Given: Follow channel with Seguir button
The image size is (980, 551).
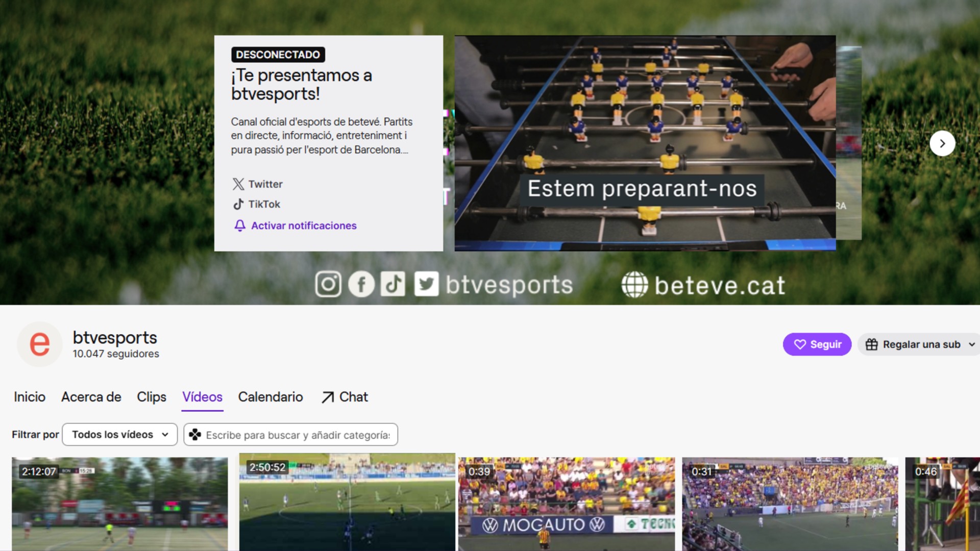Looking at the screenshot, I should (817, 344).
